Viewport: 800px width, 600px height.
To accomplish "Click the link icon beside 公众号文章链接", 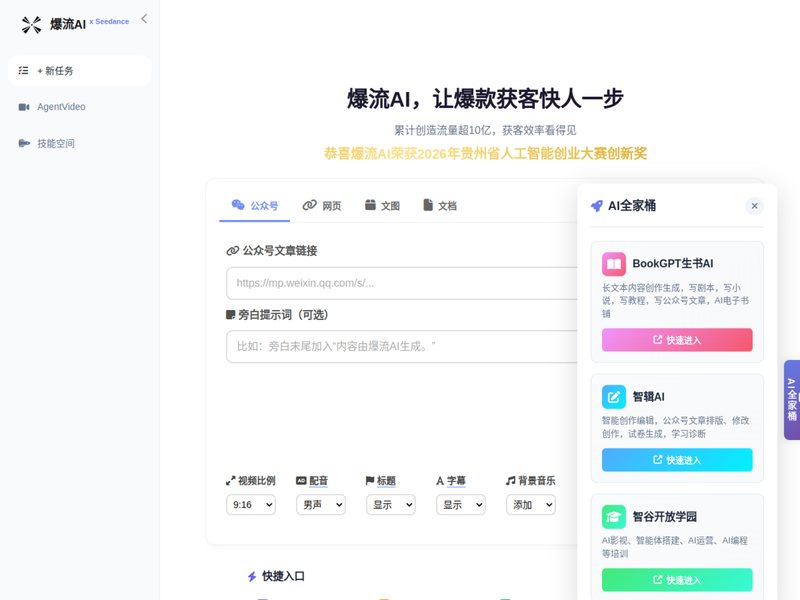I will pos(233,251).
